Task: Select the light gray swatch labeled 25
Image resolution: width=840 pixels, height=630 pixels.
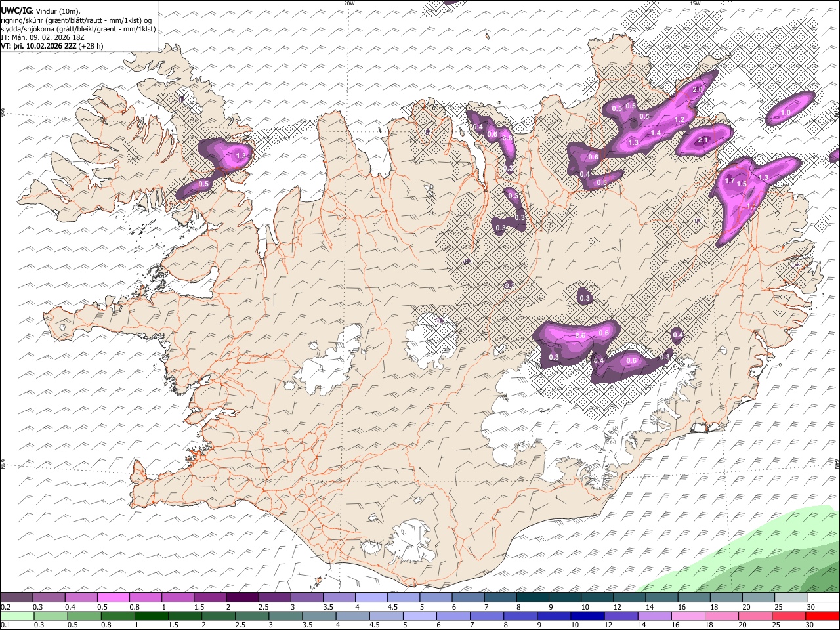Action: tap(791, 598)
